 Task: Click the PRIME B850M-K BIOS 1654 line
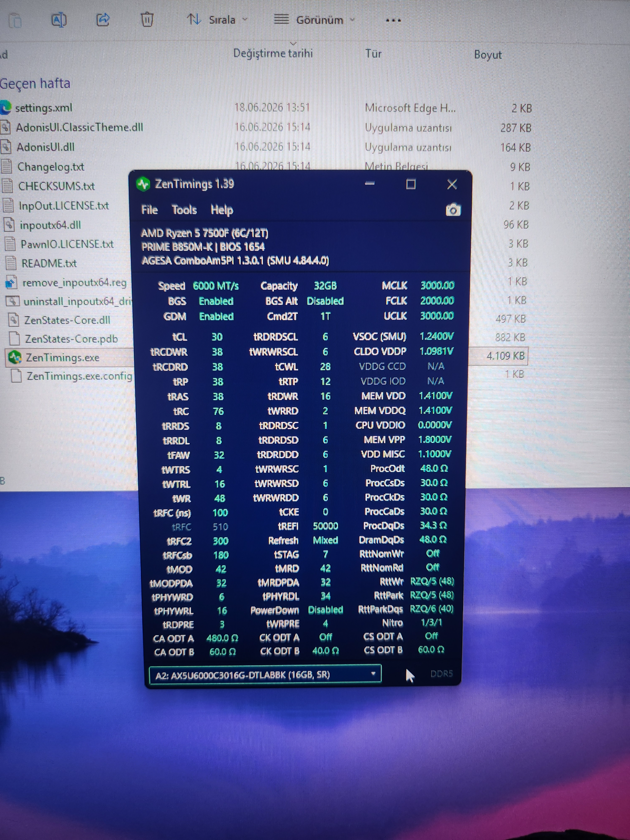pyautogui.click(x=203, y=247)
